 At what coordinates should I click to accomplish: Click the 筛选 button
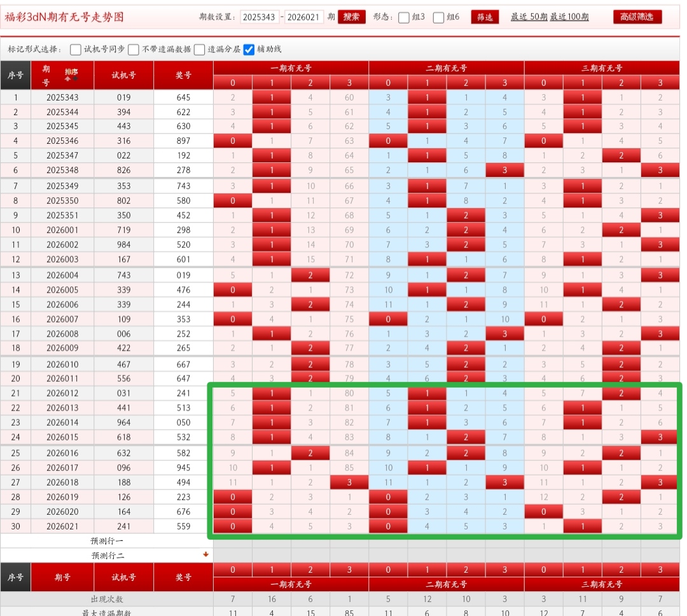(x=485, y=17)
